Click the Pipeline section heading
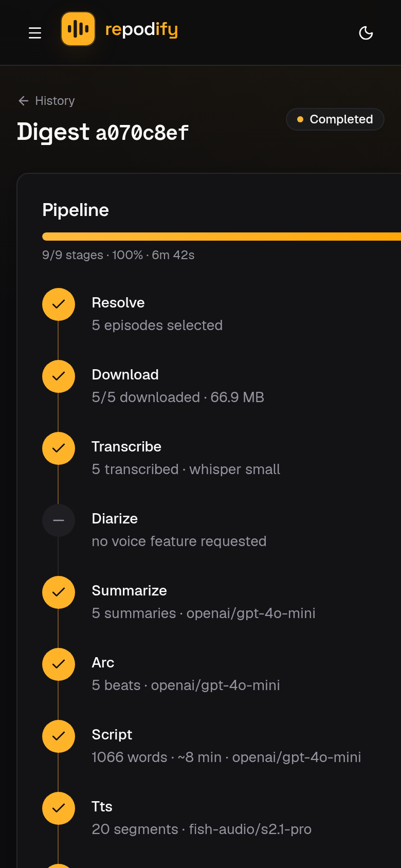Viewport: 401px width, 868px height. (x=76, y=210)
